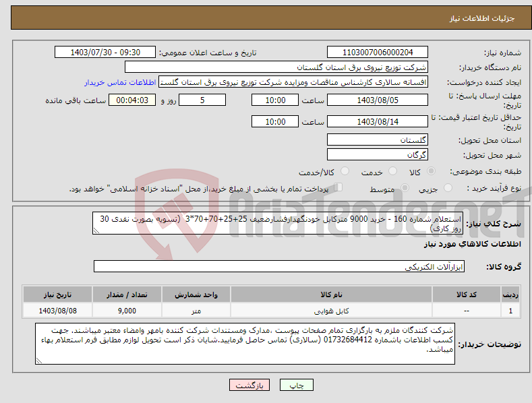
Task: Click the 9,000 quantity cell
Action: click(127, 311)
